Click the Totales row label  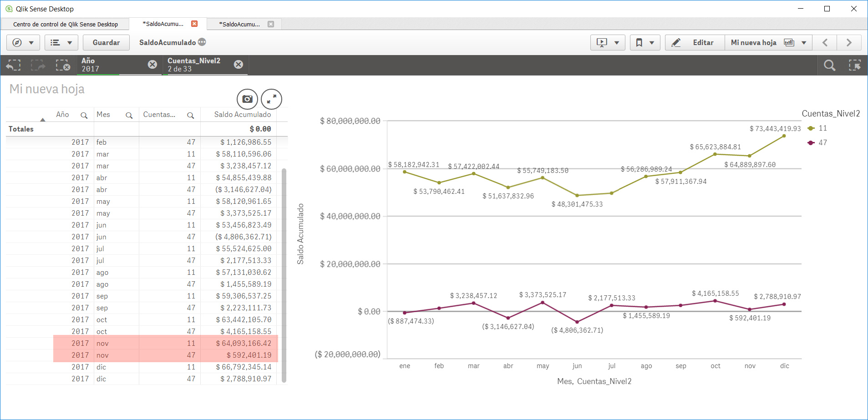(x=21, y=129)
